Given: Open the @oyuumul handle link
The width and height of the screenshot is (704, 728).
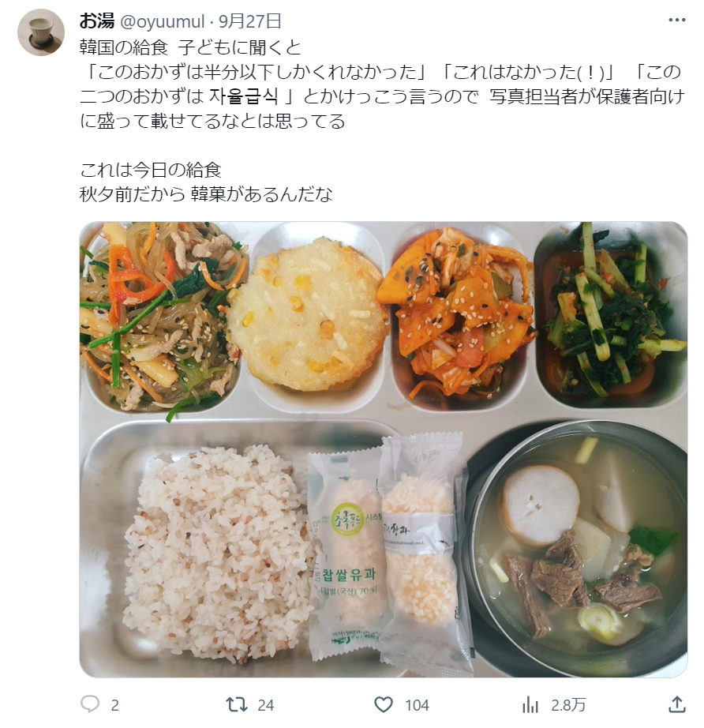Looking at the screenshot, I should tap(163, 21).
